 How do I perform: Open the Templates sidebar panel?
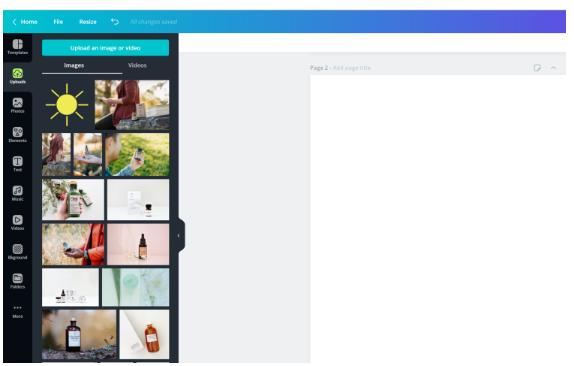(x=17, y=47)
